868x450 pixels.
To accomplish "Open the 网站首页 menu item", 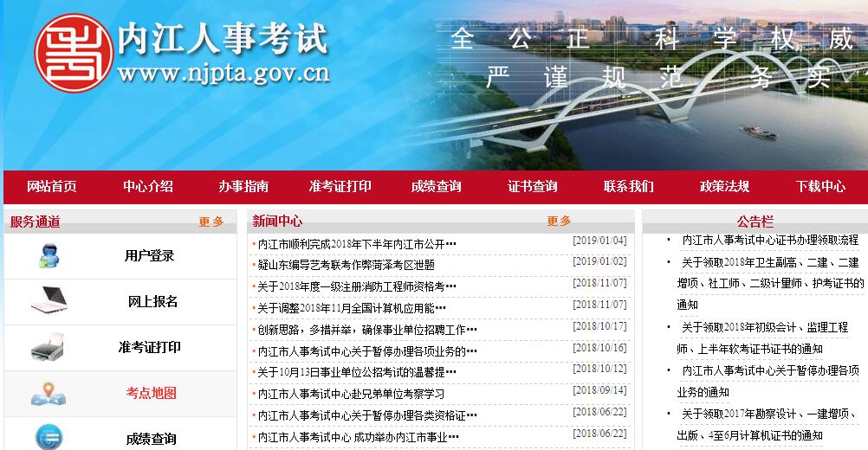I will (52, 187).
